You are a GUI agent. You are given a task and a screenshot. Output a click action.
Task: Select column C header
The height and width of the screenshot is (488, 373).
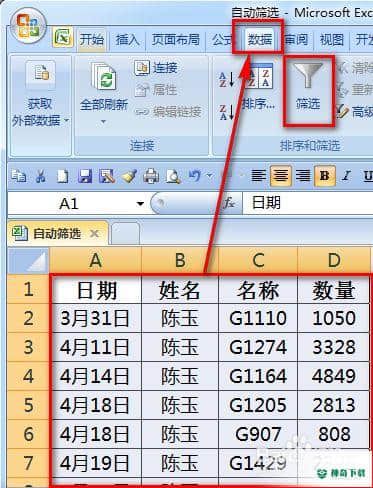coord(258,260)
